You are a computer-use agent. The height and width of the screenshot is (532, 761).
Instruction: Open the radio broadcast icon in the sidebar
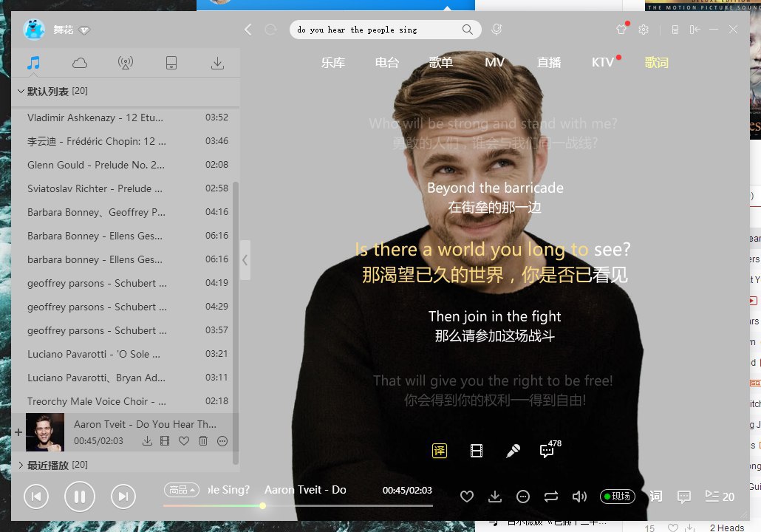pyautogui.click(x=126, y=64)
